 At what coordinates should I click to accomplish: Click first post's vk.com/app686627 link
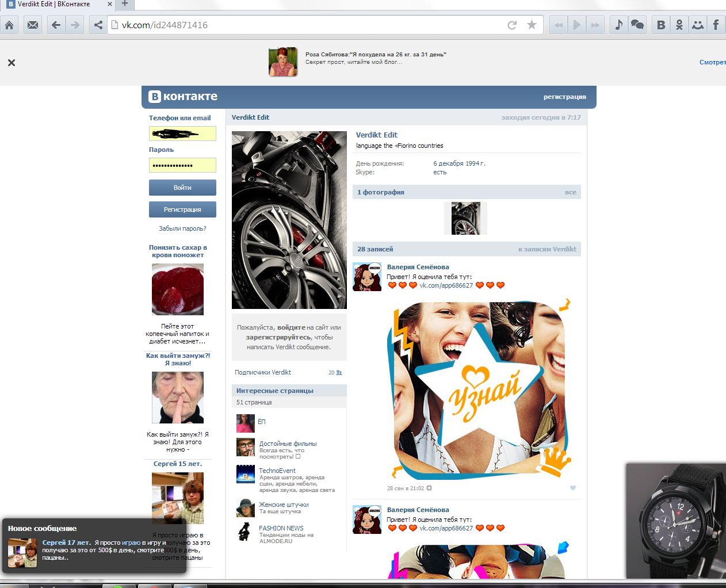(446, 285)
